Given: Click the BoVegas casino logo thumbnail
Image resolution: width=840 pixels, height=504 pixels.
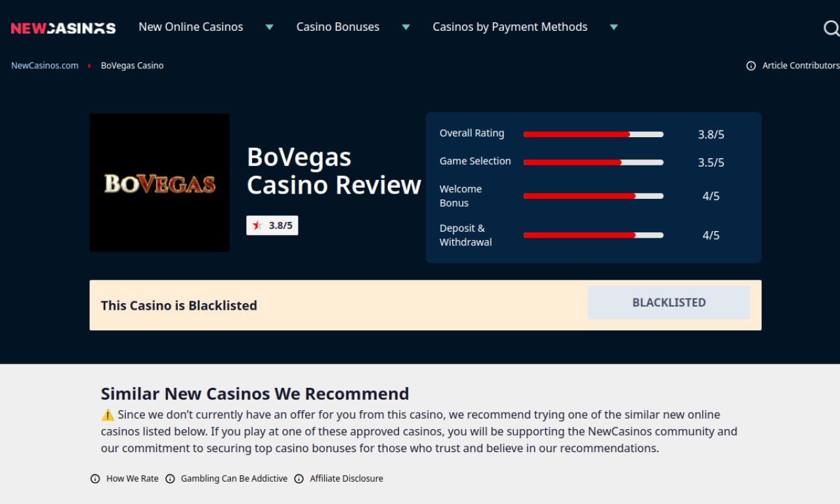Looking at the screenshot, I should [159, 182].
